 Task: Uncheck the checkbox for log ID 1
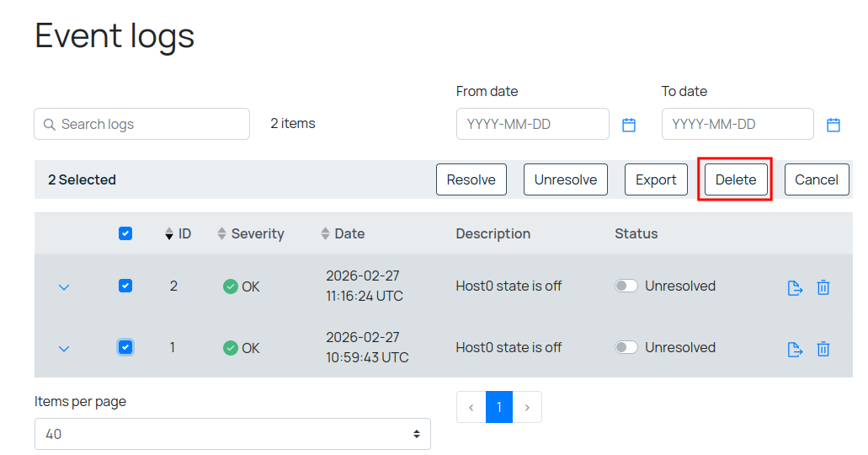point(125,347)
